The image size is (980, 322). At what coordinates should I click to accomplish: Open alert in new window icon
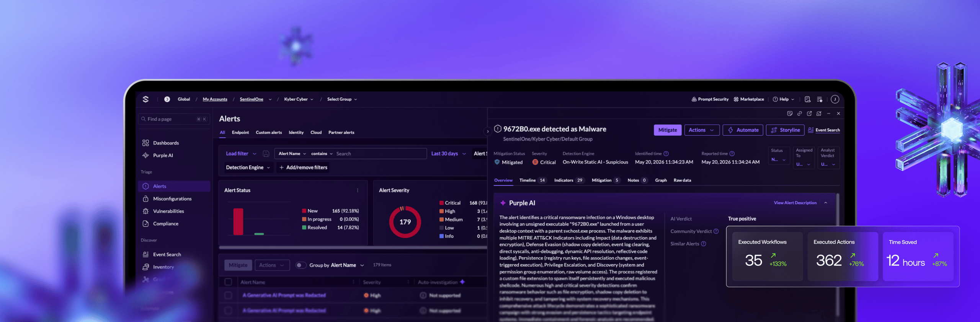coord(809,114)
